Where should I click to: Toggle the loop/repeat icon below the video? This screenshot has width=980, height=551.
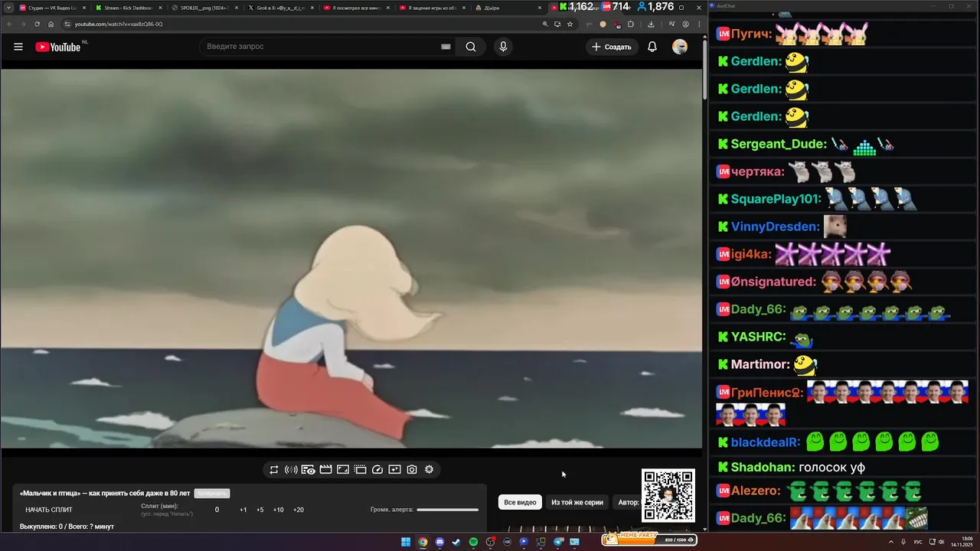(x=274, y=469)
